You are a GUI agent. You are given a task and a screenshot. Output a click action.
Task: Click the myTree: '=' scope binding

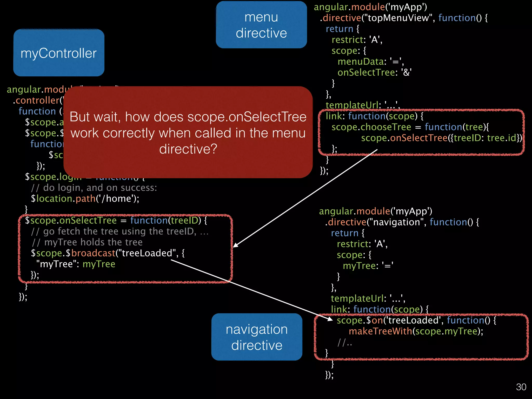click(x=368, y=266)
